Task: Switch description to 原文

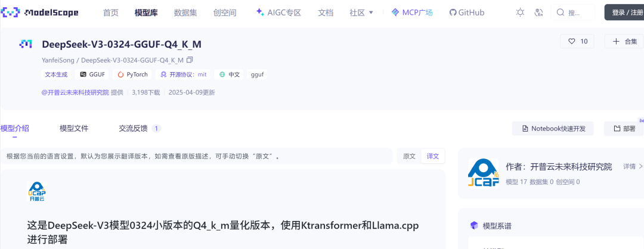Action: click(x=409, y=156)
